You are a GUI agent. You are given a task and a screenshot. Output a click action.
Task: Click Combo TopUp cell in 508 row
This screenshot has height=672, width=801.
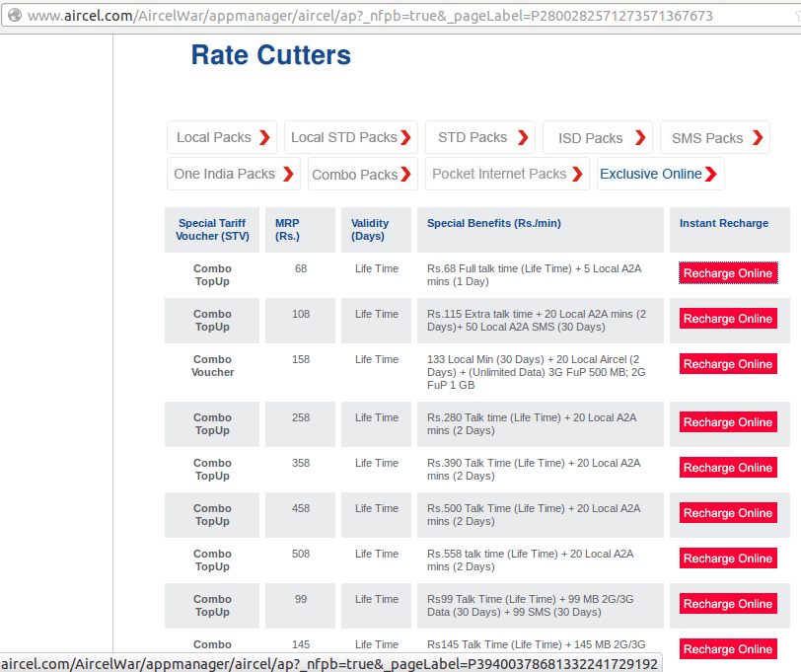(x=212, y=560)
